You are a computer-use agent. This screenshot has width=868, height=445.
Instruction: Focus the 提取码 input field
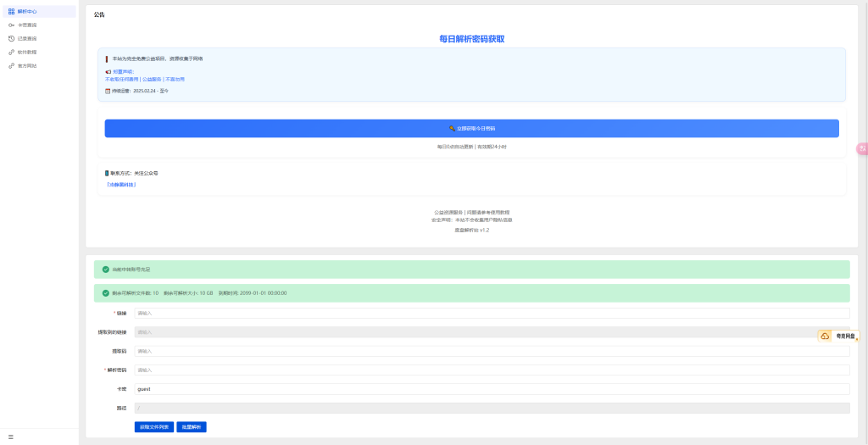point(492,351)
